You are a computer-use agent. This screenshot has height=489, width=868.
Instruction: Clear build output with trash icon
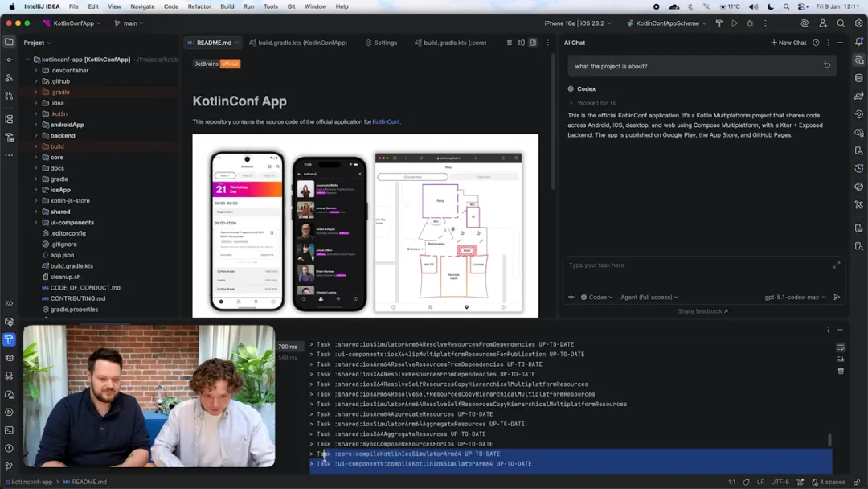[x=841, y=371]
